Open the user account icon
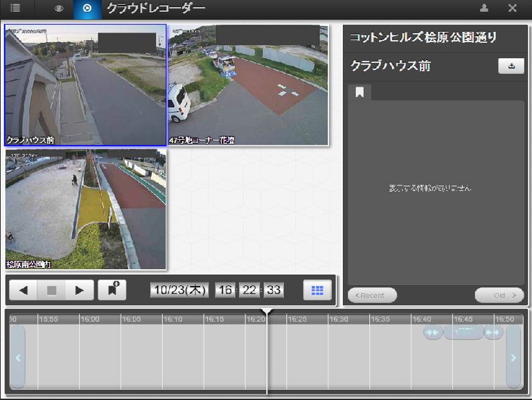532x400 pixels. pos(484,8)
